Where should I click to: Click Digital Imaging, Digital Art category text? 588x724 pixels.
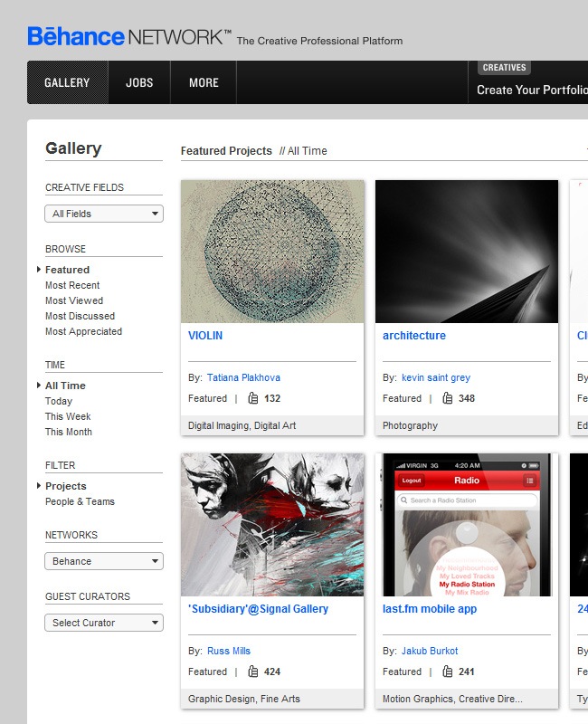pyautogui.click(x=242, y=425)
